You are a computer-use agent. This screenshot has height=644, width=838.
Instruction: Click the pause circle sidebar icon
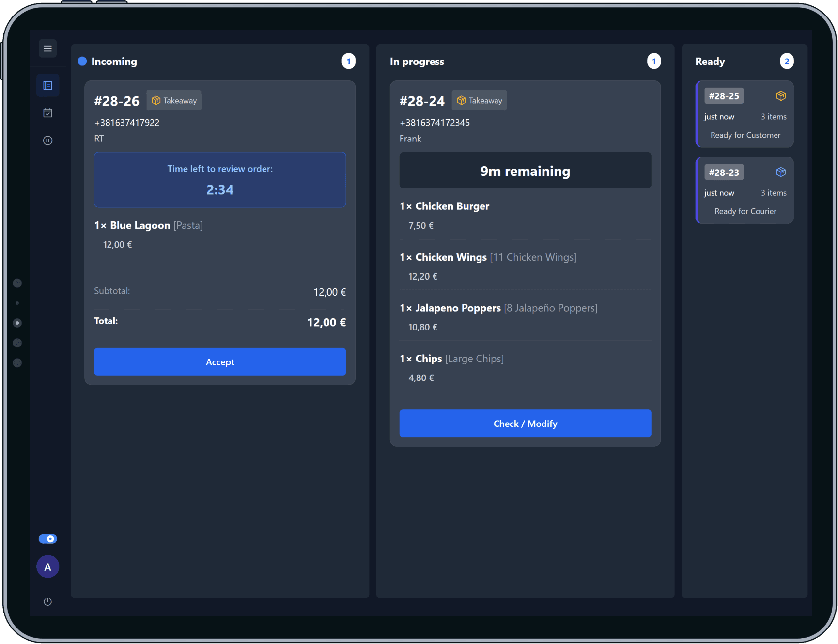click(x=47, y=141)
